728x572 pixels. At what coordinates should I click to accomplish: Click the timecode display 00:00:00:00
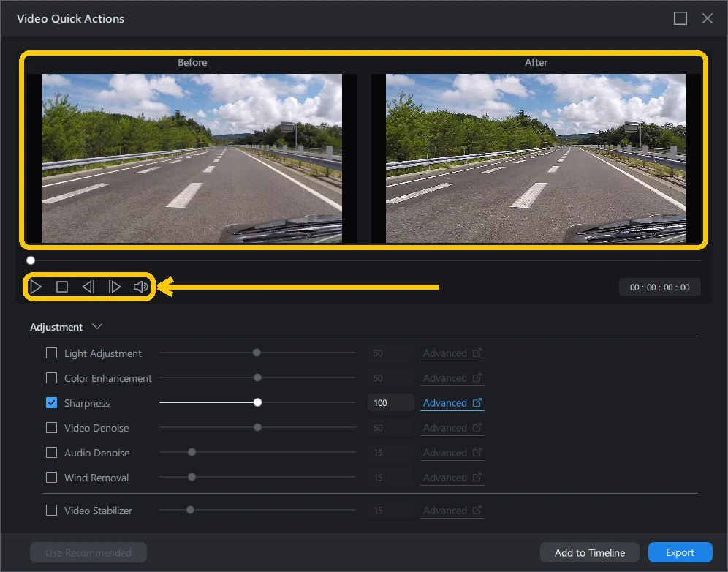pos(659,287)
